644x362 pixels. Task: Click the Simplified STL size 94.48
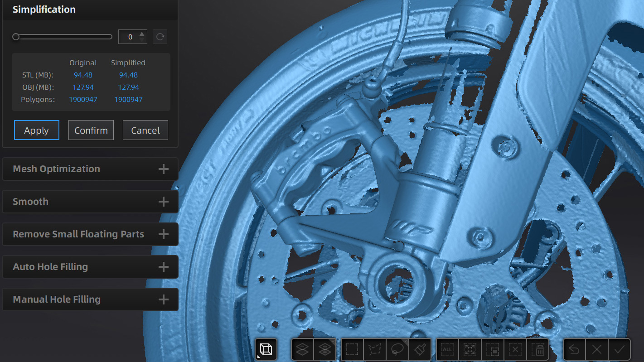tap(128, 75)
